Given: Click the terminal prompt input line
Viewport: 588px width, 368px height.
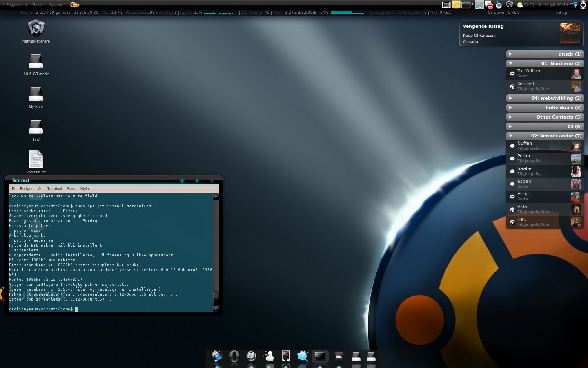Looking at the screenshot, I should [x=111, y=309].
